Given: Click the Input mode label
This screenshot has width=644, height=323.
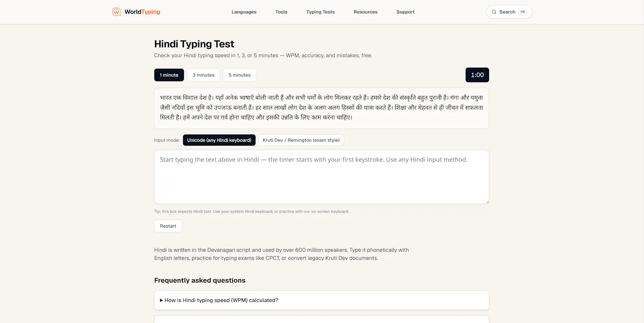Looking at the screenshot, I should tap(167, 140).
